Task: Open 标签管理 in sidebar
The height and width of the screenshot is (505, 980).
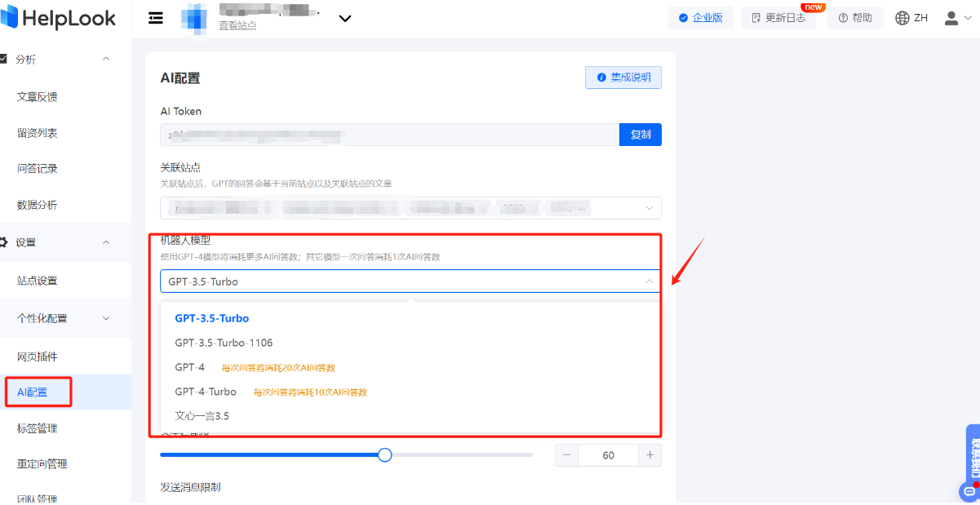Action: [x=38, y=428]
